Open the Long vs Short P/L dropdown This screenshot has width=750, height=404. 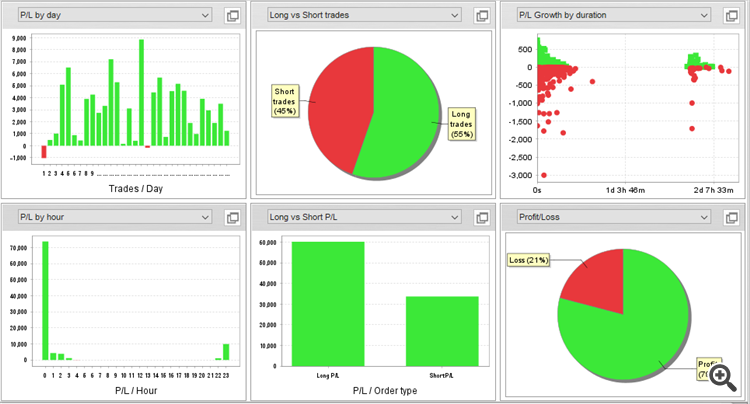[364, 217]
